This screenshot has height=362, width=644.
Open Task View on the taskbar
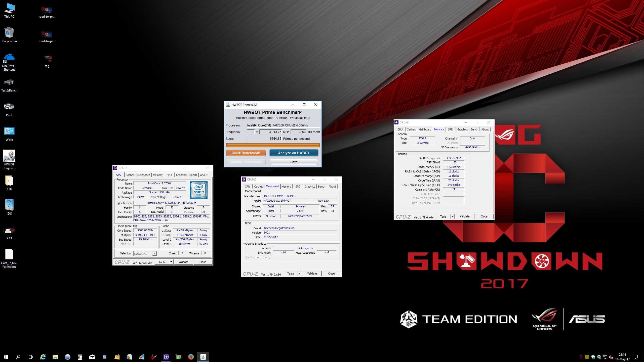pyautogui.click(x=30, y=357)
